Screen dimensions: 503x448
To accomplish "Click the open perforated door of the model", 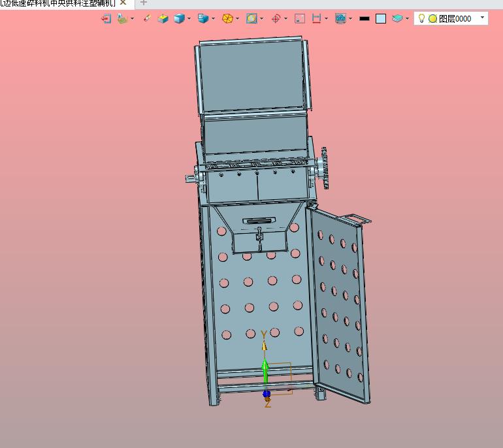I will coord(339,304).
